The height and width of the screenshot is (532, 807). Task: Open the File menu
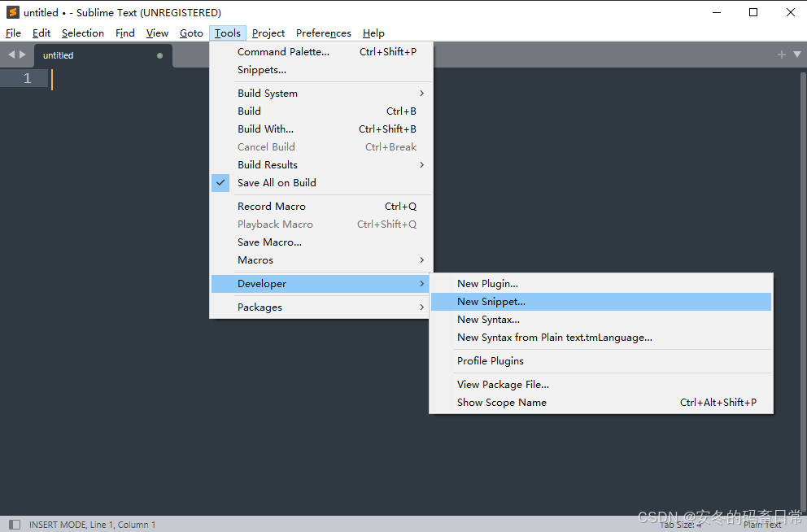[x=13, y=33]
